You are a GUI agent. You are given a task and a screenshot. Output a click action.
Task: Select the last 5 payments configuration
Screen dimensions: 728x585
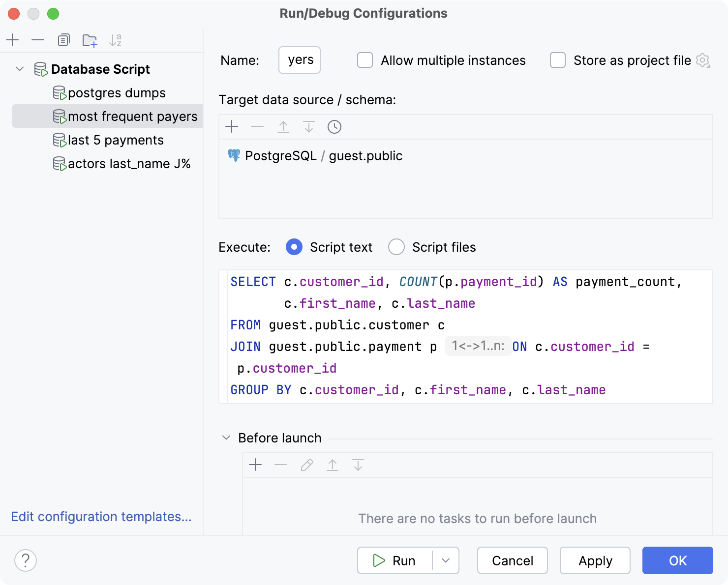coord(115,140)
